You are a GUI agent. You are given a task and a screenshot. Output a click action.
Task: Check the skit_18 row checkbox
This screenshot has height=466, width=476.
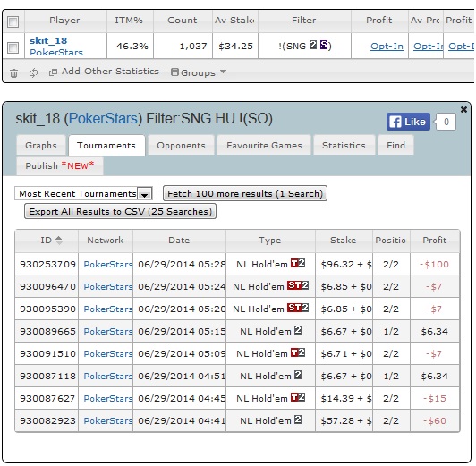pyautogui.click(x=13, y=47)
